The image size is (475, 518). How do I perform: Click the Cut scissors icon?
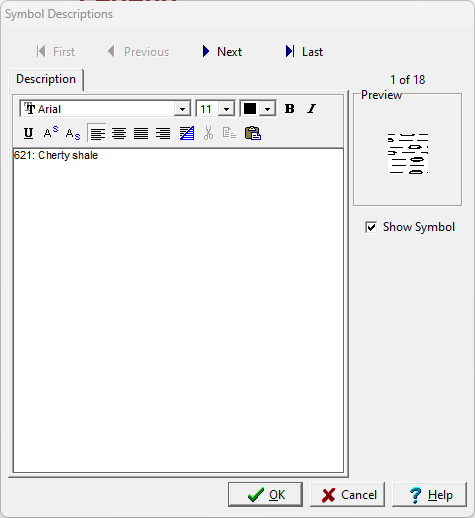click(x=208, y=133)
